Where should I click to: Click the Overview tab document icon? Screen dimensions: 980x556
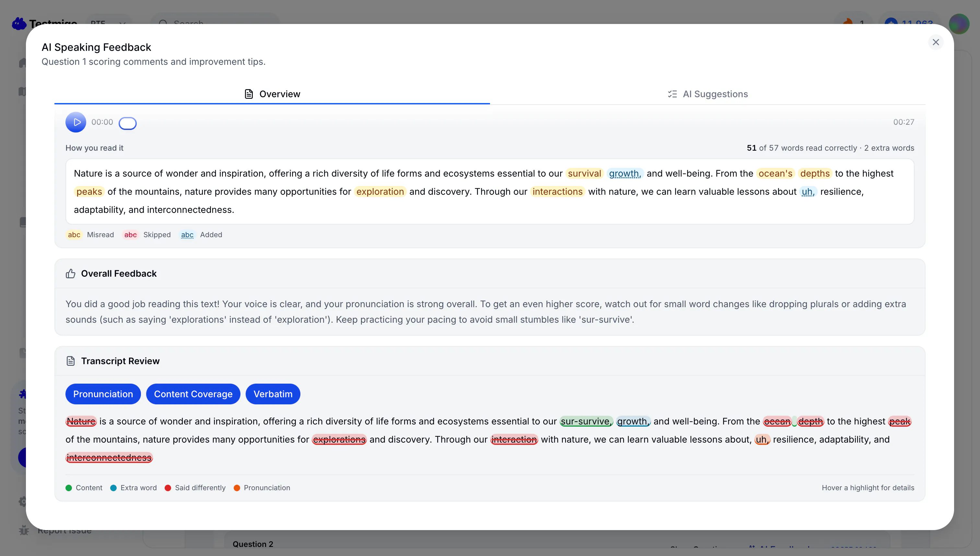[x=249, y=94]
